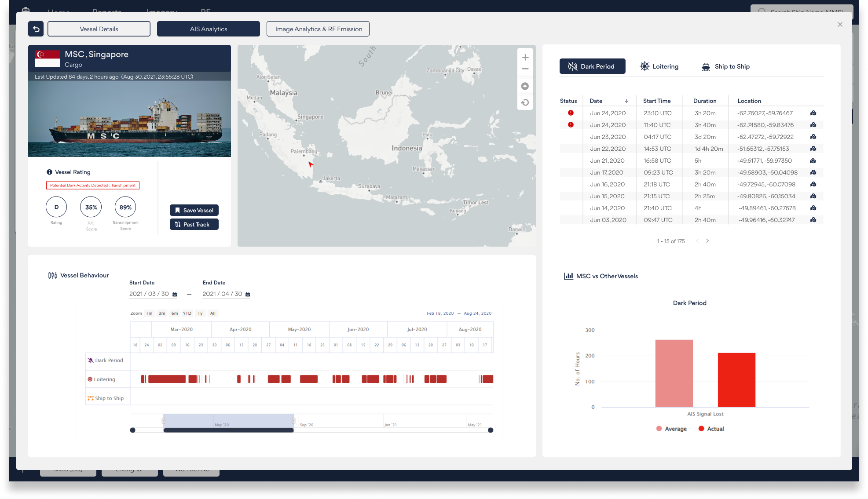
Task: Open map locator for Jun 14, 2020 row
Action: [813, 208]
